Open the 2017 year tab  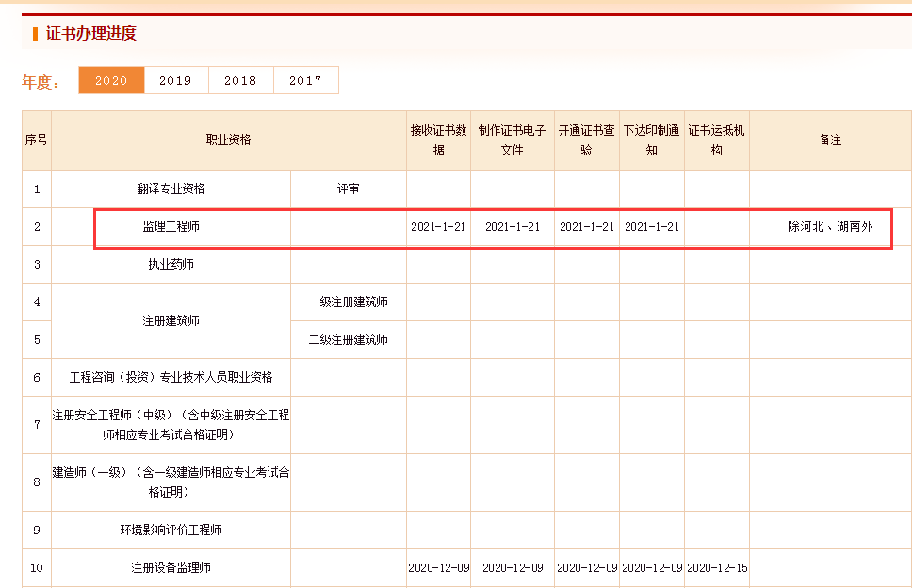click(305, 80)
